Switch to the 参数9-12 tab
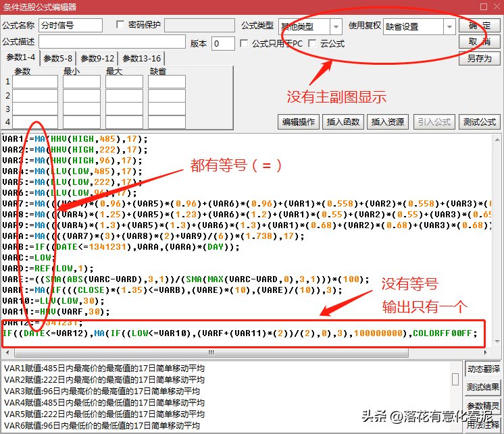This screenshot has height=434, width=504. pyautogui.click(x=97, y=59)
